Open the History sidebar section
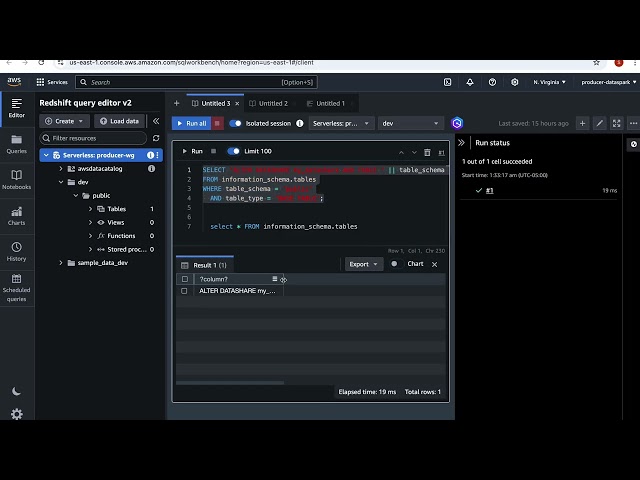Screen dimensions: 640x480 point(17,252)
